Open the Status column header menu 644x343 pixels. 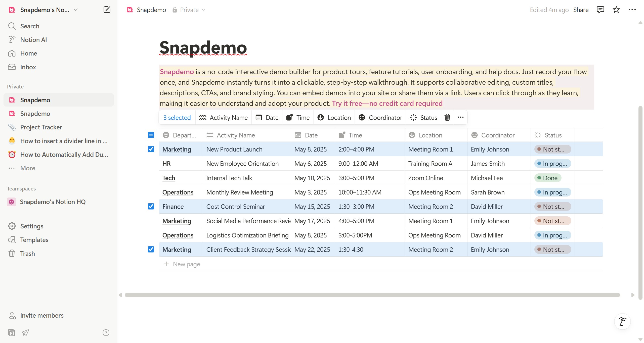(x=553, y=135)
